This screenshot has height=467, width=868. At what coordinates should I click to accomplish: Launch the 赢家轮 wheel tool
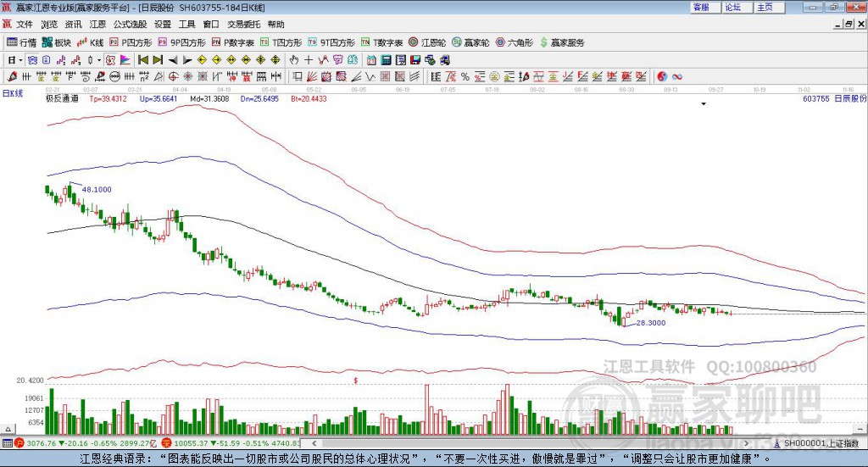470,42
